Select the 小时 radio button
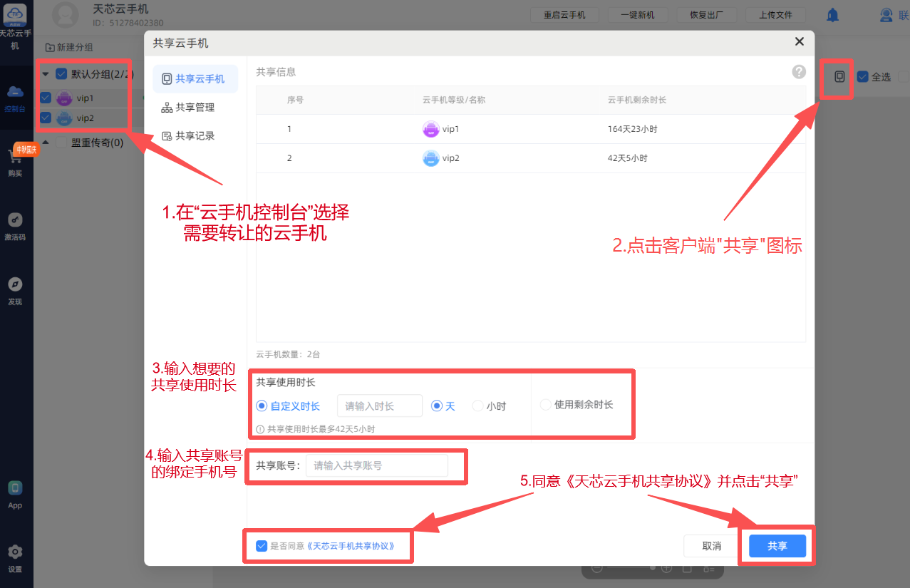Image resolution: width=910 pixels, height=588 pixels. (477, 406)
